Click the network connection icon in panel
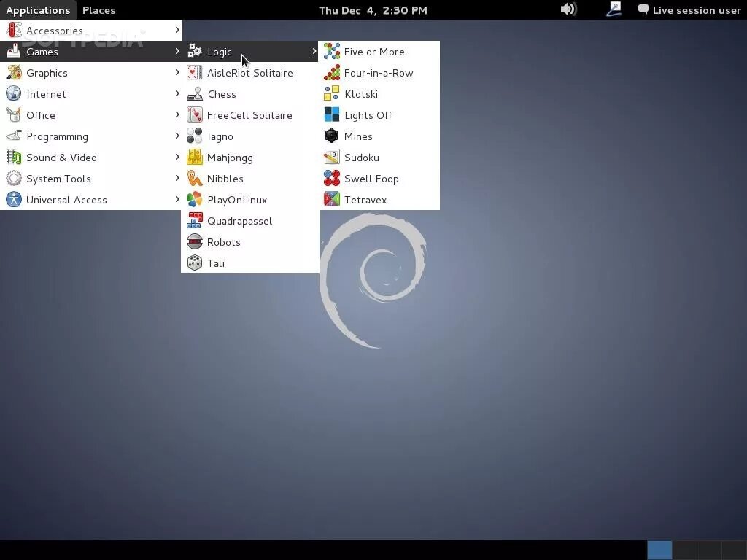747x560 pixels. (x=614, y=9)
